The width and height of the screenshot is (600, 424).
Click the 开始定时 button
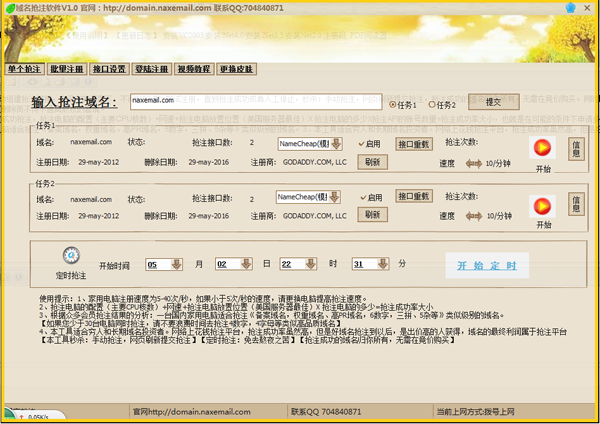487,265
